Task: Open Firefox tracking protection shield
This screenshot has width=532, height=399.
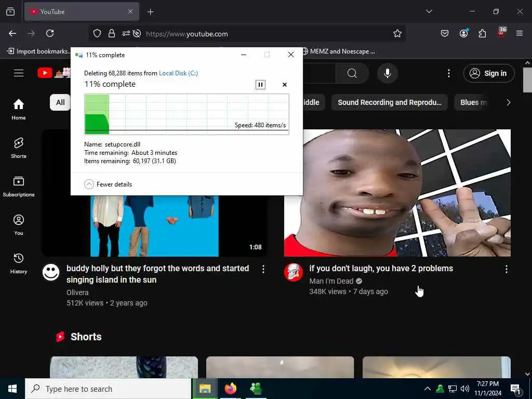Action: (97, 34)
